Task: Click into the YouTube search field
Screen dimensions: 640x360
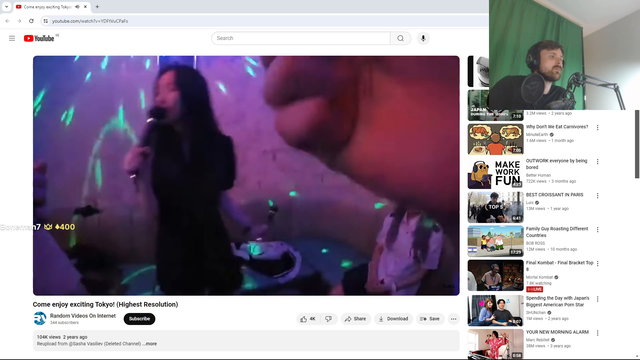Action: point(301,38)
